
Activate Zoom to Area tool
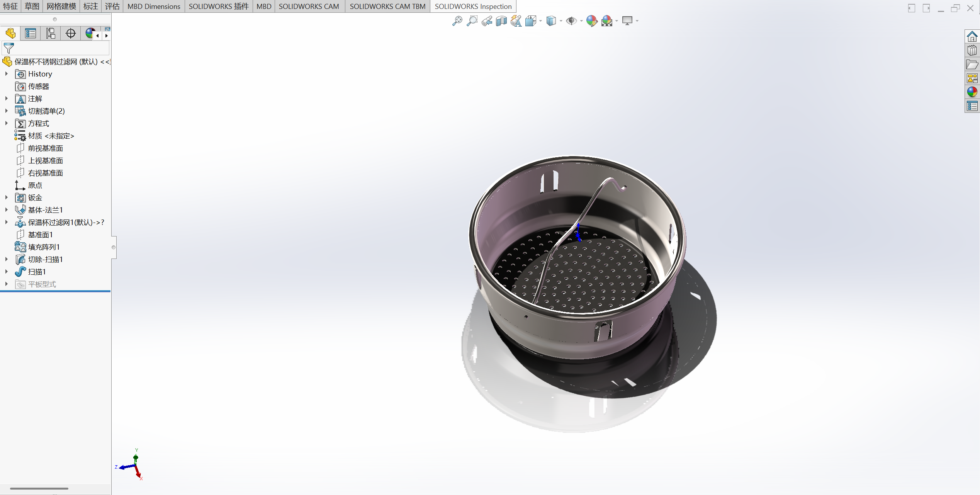pyautogui.click(x=472, y=21)
